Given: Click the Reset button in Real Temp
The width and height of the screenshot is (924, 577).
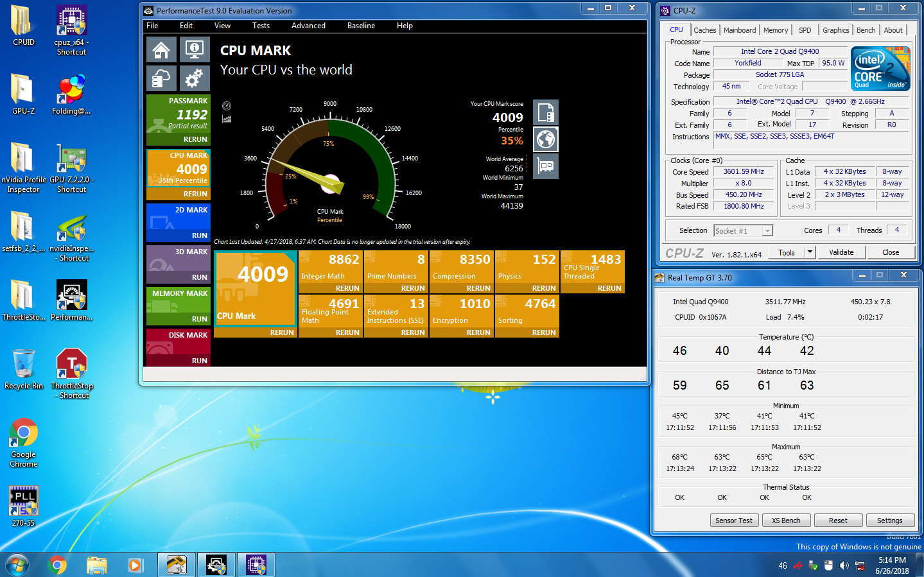Looking at the screenshot, I should pyautogui.click(x=838, y=521).
